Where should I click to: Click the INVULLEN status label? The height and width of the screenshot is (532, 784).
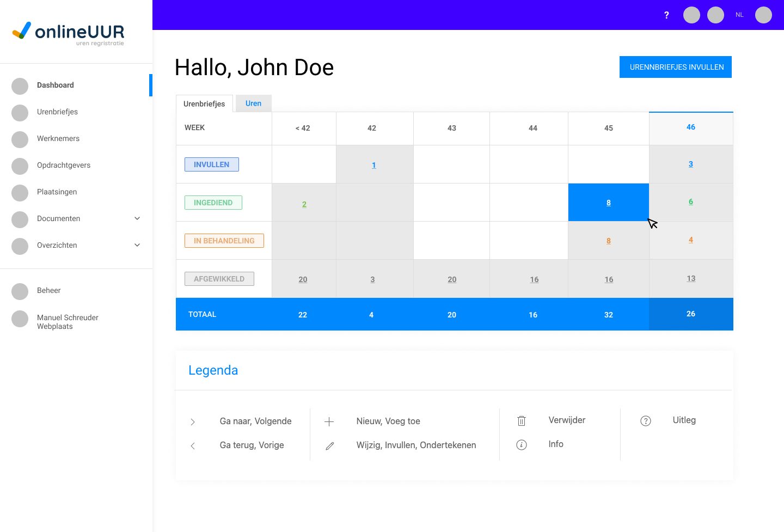[x=212, y=164]
